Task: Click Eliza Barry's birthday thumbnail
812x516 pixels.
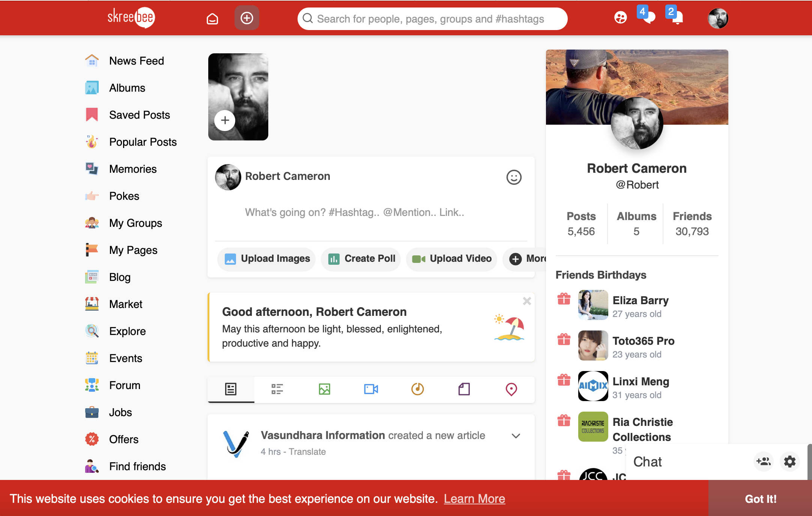Action: click(593, 305)
